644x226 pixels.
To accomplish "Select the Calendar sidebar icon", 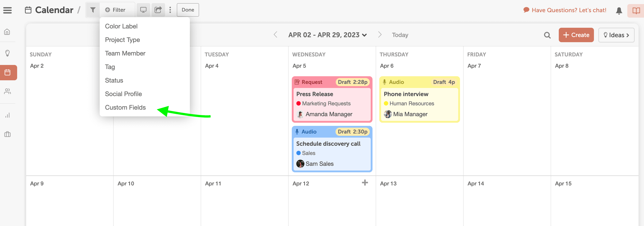I will [x=7, y=72].
